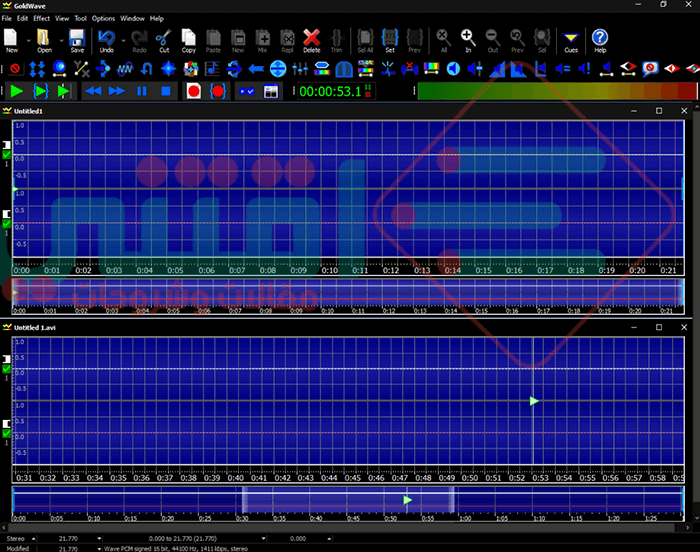The width and height of the screenshot is (700, 552).
Task: Open the Options menu
Action: click(103, 18)
